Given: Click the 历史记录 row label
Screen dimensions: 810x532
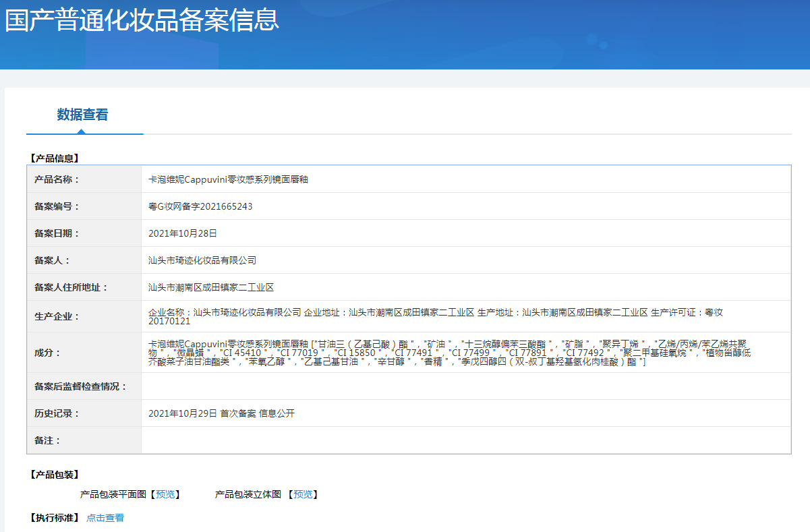Looking at the screenshot, I should tap(57, 413).
